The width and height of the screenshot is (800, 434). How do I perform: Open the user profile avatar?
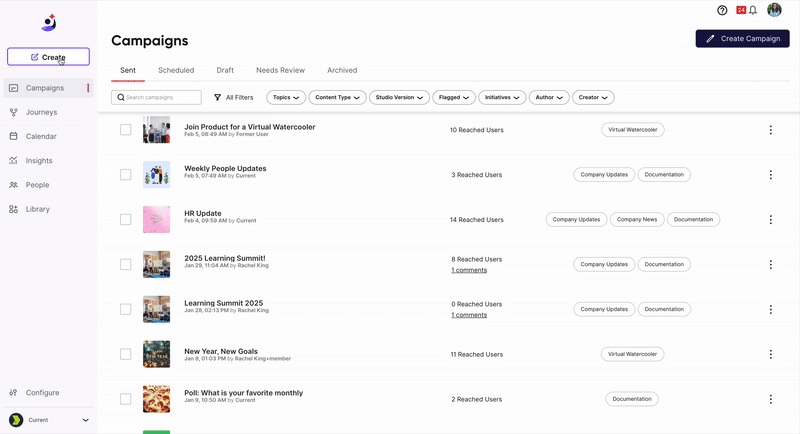point(774,10)
